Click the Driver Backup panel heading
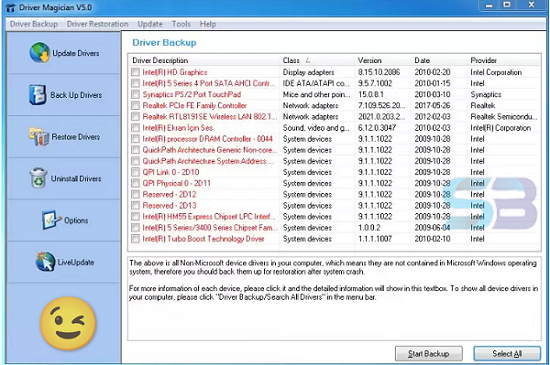Image resolution: width=550 pixels, height=365 pixels. click(164, 43)
